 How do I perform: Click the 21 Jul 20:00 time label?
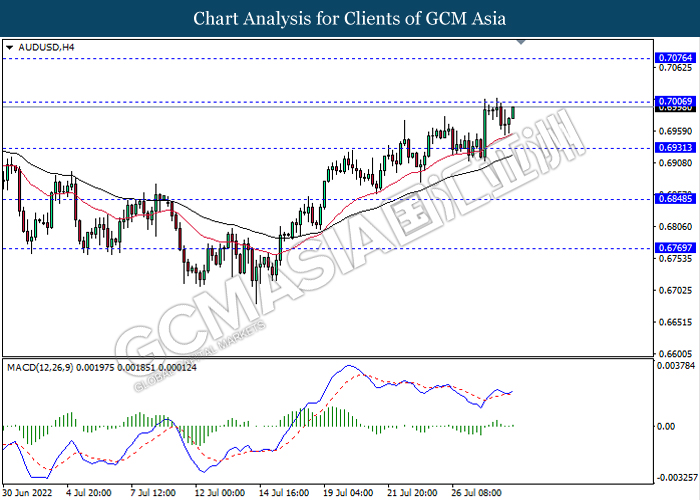pyautogui.click(x=412, y=493)
